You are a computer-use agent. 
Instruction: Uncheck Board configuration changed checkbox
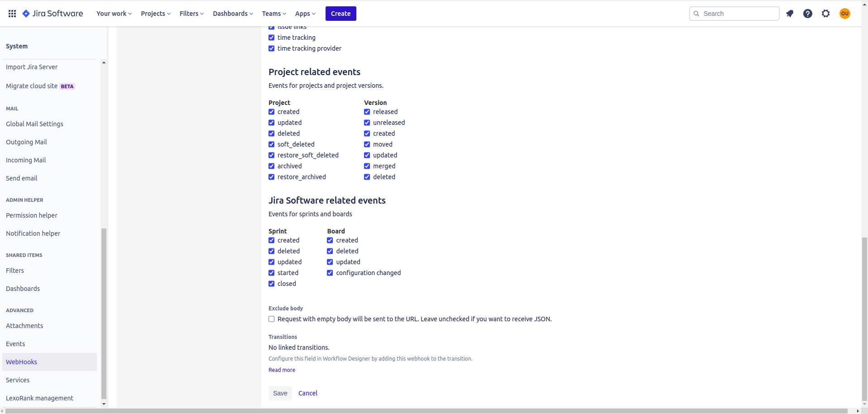[330, 273]
